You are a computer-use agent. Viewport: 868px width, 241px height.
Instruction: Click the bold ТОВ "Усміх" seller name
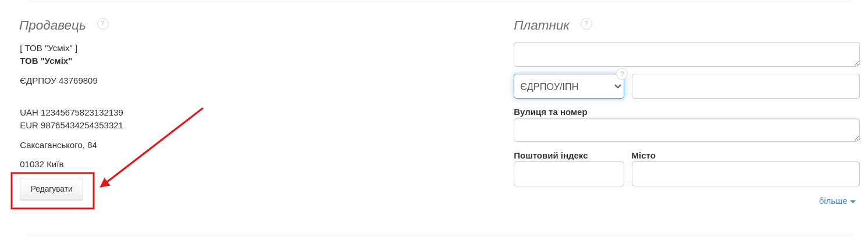tap(46, 61)
